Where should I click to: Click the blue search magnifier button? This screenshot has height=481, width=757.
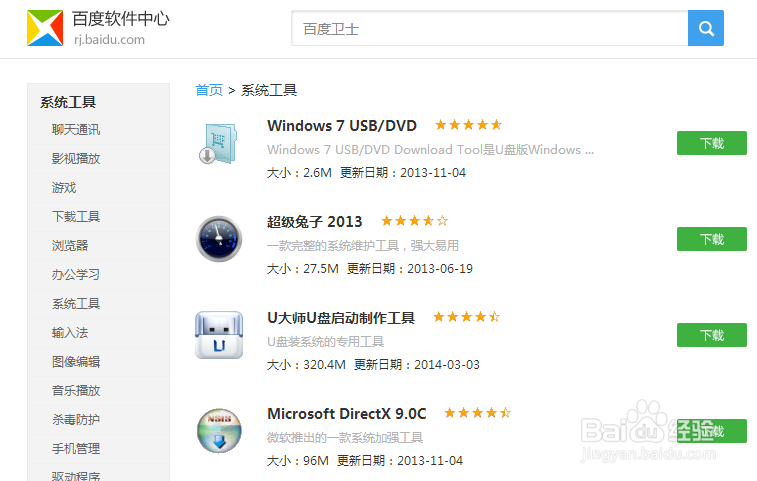705,28
